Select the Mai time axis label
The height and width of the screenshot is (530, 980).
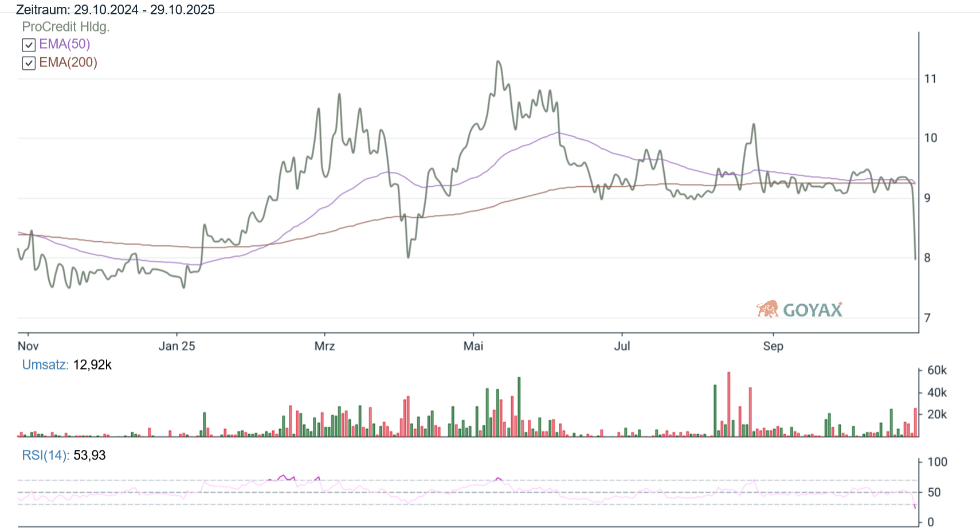point(473,346)
